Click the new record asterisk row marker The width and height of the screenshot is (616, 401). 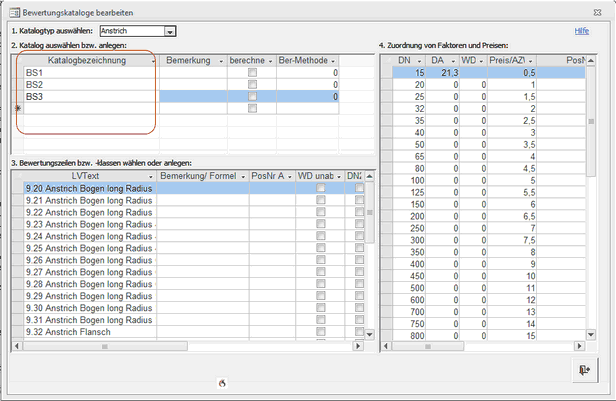coord(17,109)
